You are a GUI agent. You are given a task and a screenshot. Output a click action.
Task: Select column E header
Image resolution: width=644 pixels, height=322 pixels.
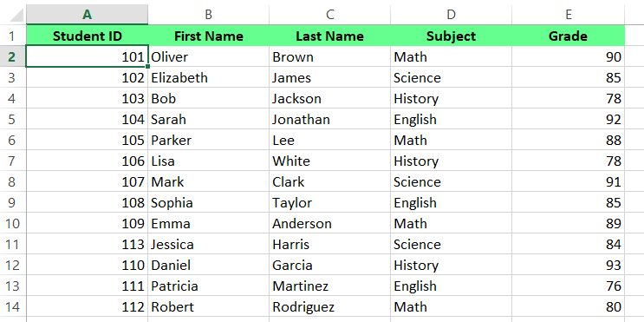(x=568, y=15)
